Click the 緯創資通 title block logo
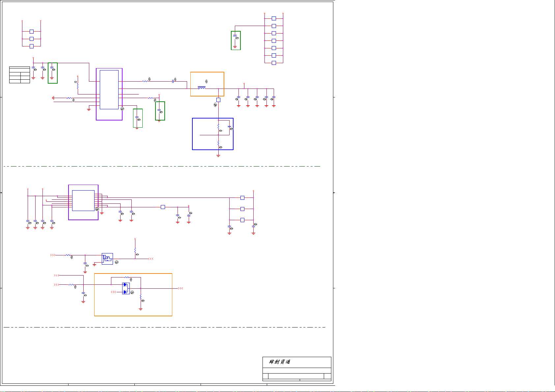Image resolution: width=555 pixels, height=392 pixels. tap(280, 362)
